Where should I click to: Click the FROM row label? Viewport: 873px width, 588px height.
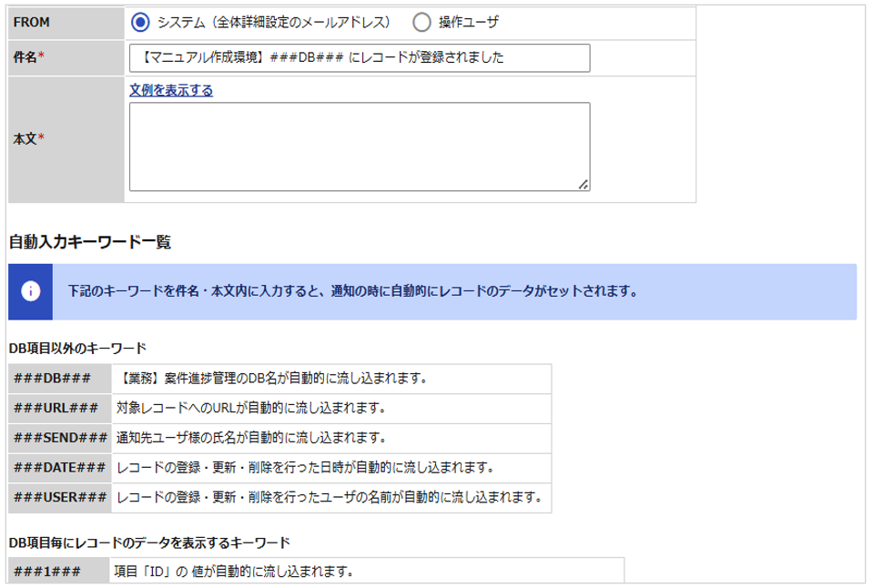pos(31,22)
